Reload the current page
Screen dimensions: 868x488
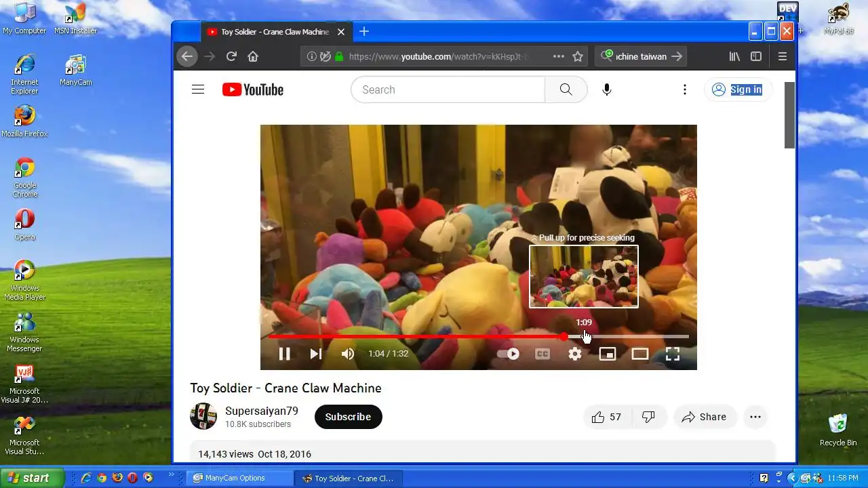[x=231, y=56]
